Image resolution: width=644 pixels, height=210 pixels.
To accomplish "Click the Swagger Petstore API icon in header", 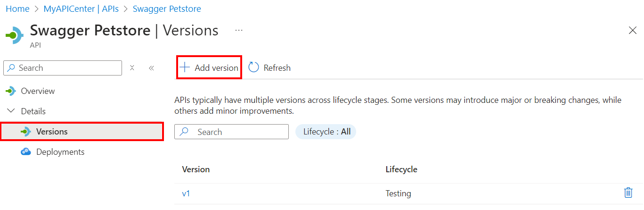I will pyautogui.click(x=15, y=35).
